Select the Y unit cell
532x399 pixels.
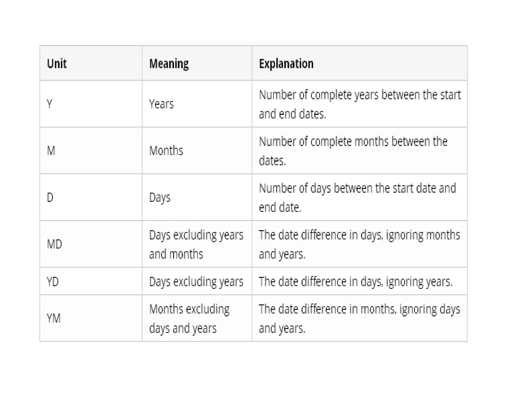pos(50,104)
